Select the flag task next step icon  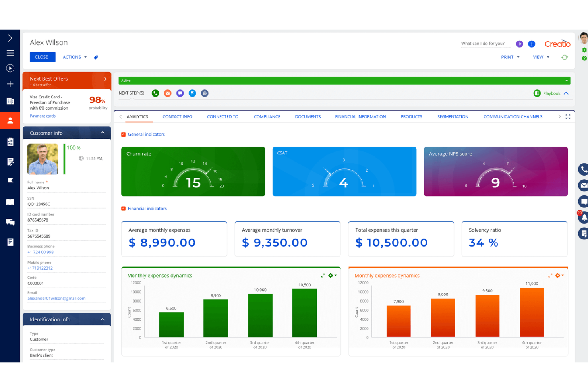192,93
